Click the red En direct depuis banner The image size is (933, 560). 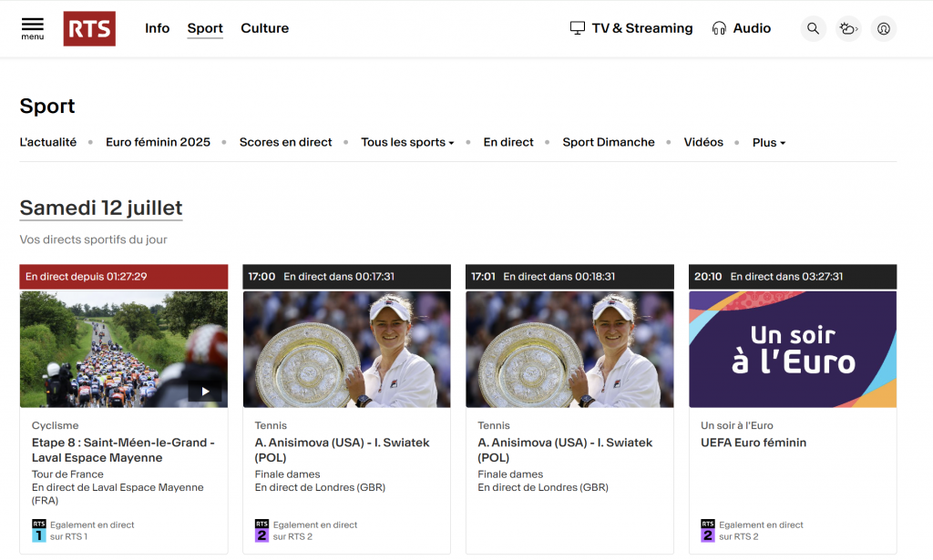click(124, 277)
